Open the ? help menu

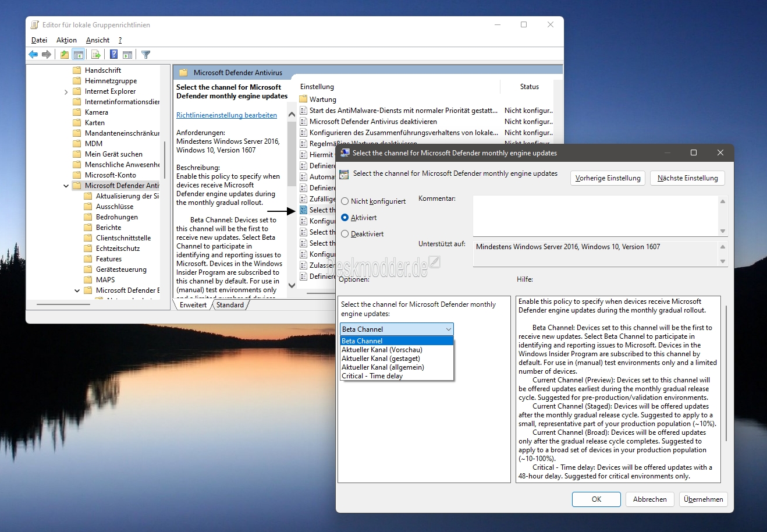pyautogui.click(x=120, y=40)
